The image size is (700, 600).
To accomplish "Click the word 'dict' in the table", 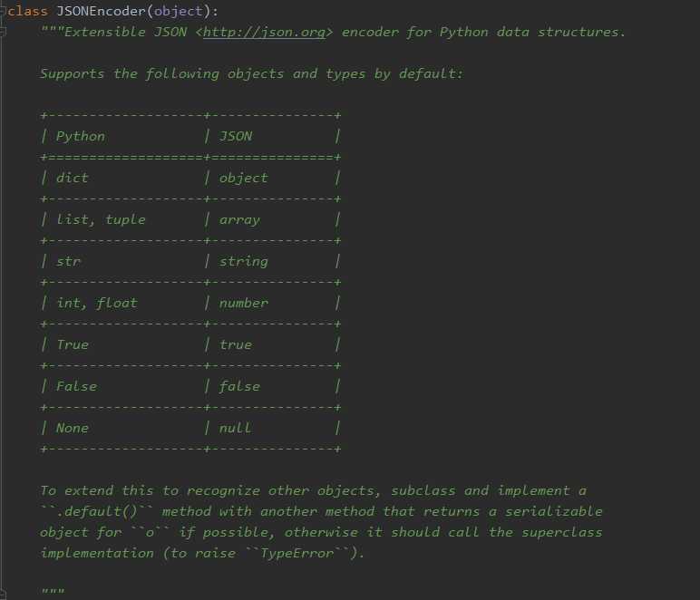I will click(73, 178).
